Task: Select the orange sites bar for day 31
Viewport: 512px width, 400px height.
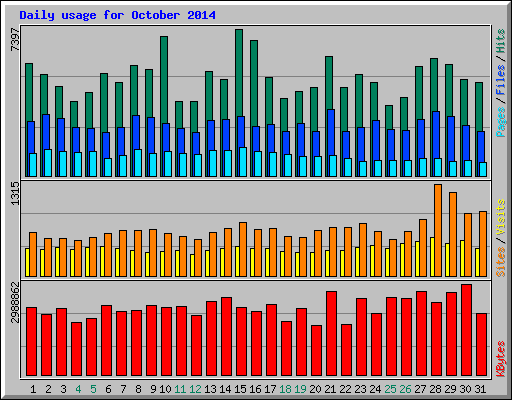Action: (x=483, y=244)
